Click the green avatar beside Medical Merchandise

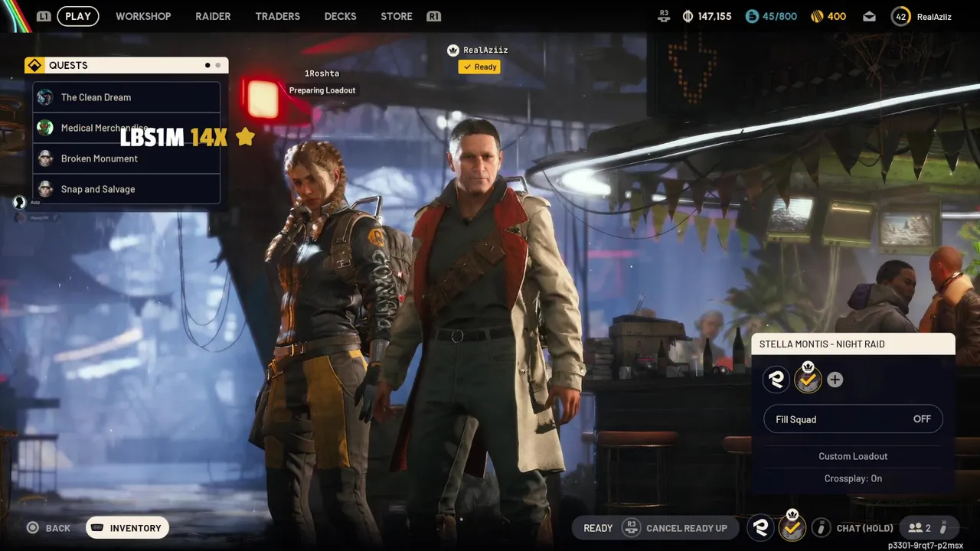pos(45,128)
